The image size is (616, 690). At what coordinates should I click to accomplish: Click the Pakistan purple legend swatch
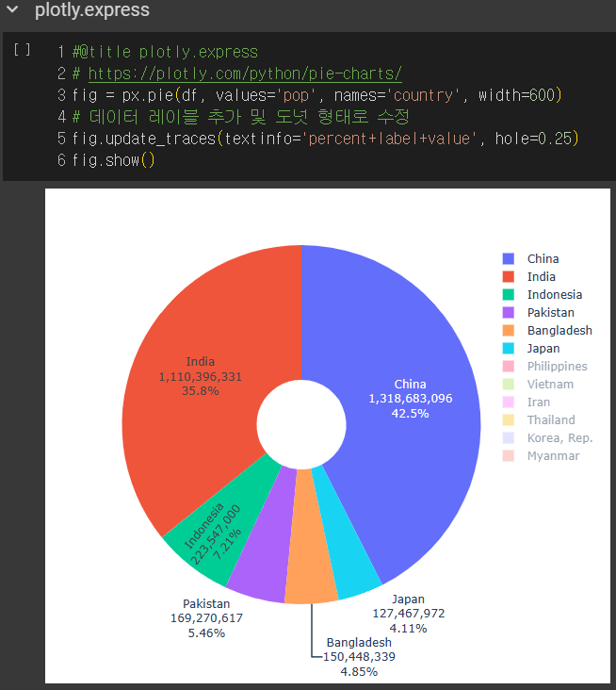[x=509, y=312]
